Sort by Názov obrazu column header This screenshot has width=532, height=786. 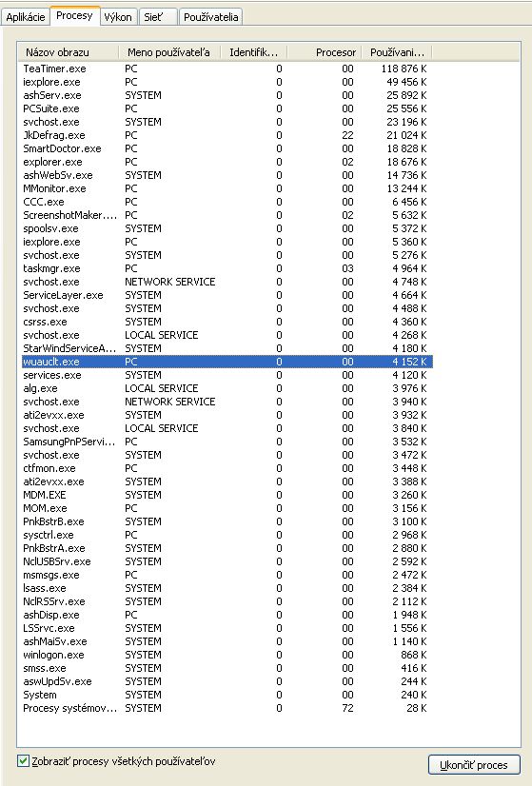(x=69, y=52)
